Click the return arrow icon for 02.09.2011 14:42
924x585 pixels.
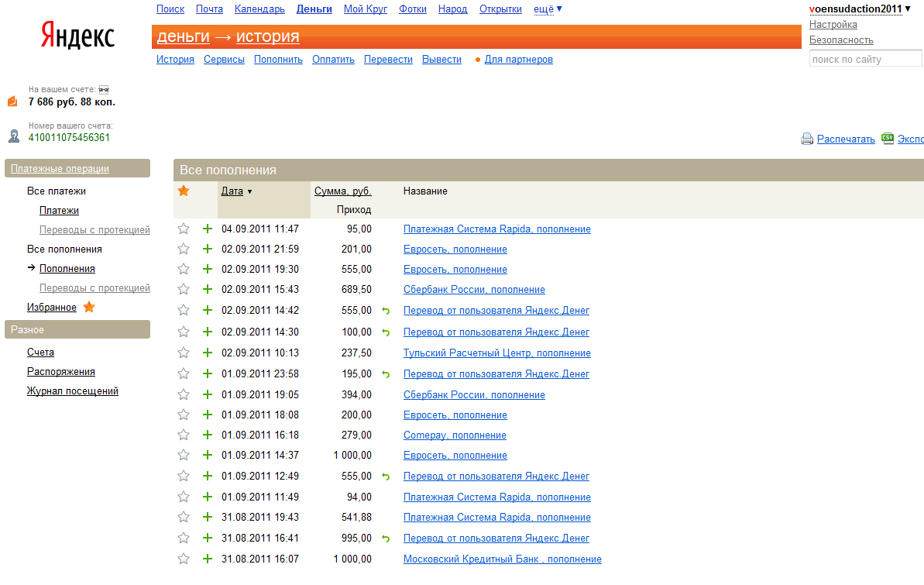tap(386, 311)
